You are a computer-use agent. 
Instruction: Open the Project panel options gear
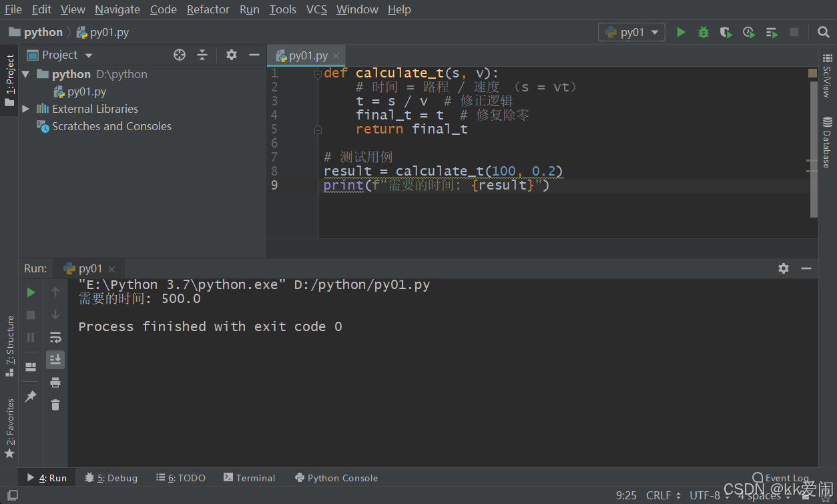click(x=230, y=55)
